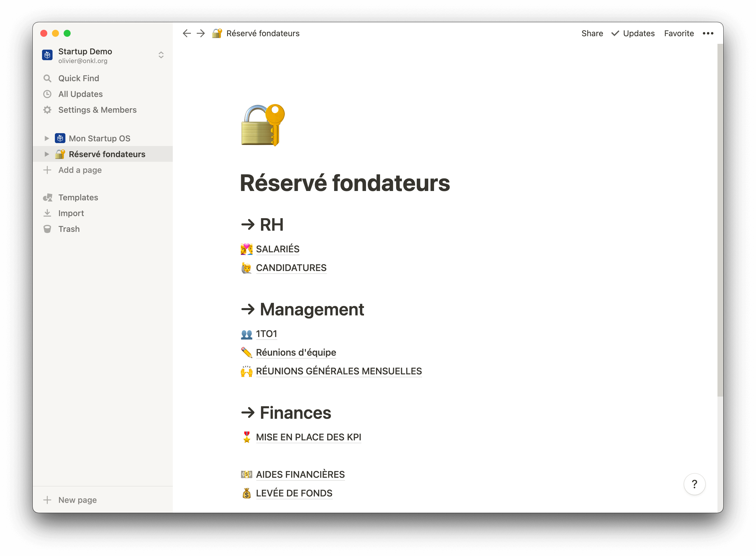
Task: Open the SALARIÉS page link
Action: coord(277,249)
